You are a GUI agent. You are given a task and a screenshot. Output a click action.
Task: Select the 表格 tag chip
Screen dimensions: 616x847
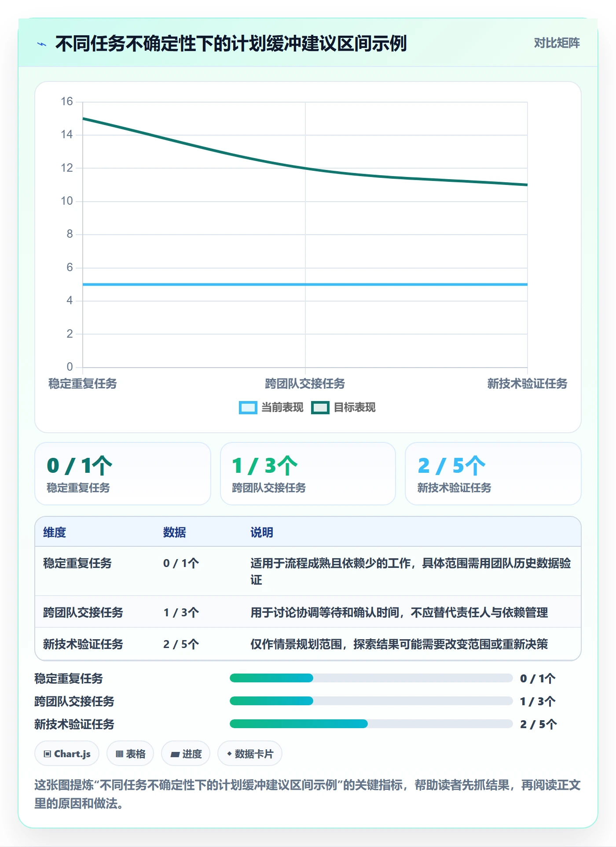[x=130, y=754]
